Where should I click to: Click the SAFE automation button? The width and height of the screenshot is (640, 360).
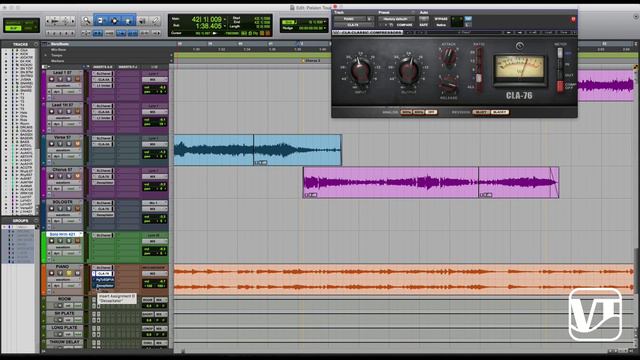424,24
